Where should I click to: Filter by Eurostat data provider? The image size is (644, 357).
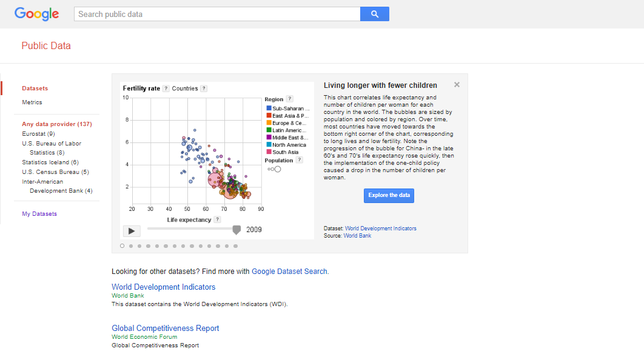tap(38, 134)
